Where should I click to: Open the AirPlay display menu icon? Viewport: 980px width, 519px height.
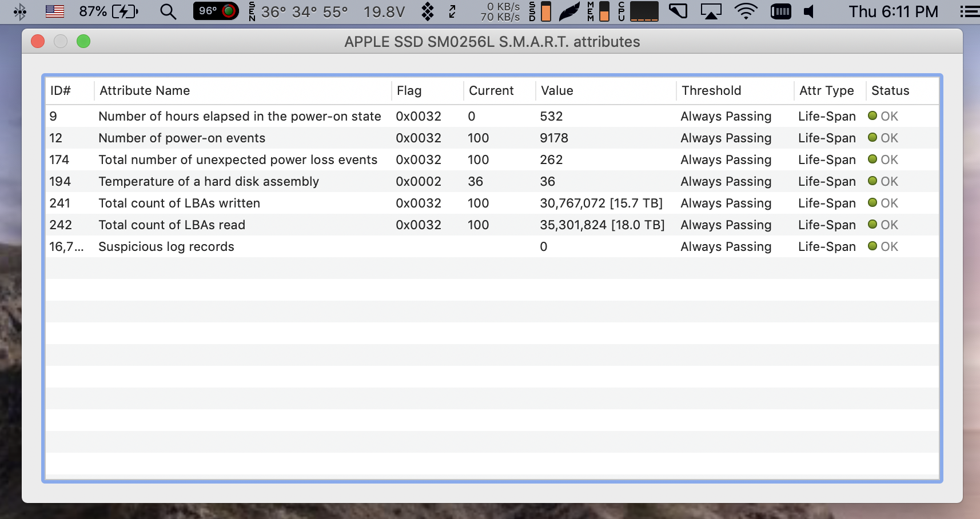[x=711, y=11]
